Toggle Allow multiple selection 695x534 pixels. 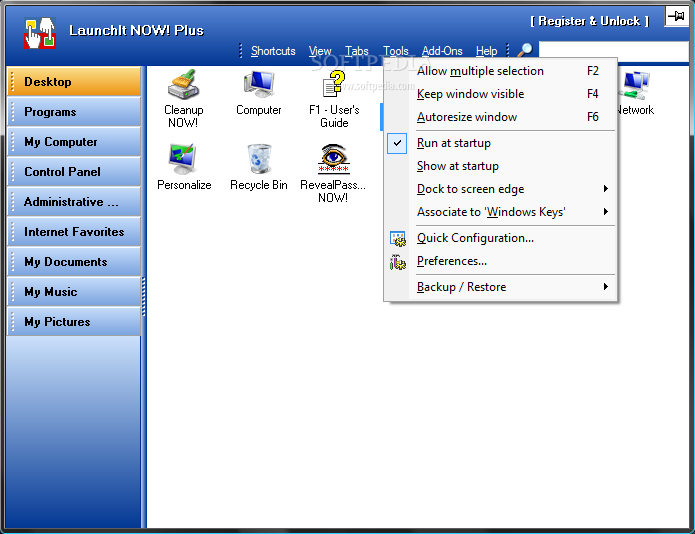(500, 71)
